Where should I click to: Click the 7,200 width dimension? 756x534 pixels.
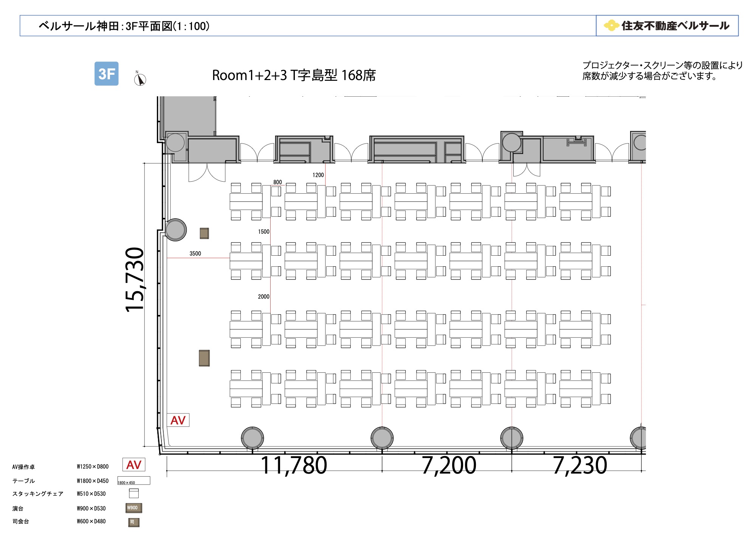click(x=449, y=465)
